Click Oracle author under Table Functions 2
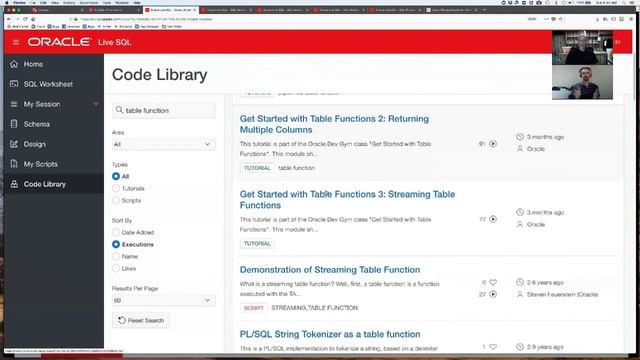This screenshot has height=360, width=640. click(536, 149)
